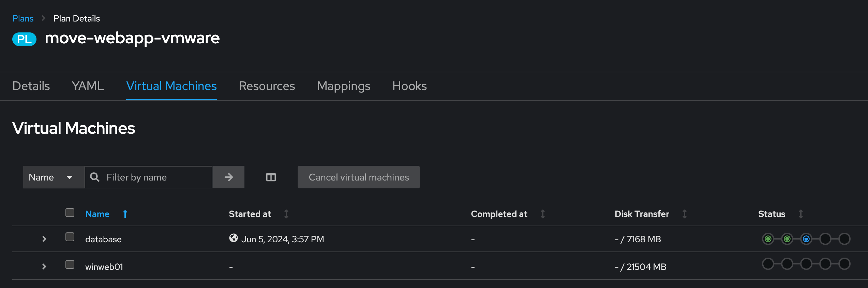Click last step circle for winweb01
This screenshot has height=288, width=868.
click(x=844, y=264)
